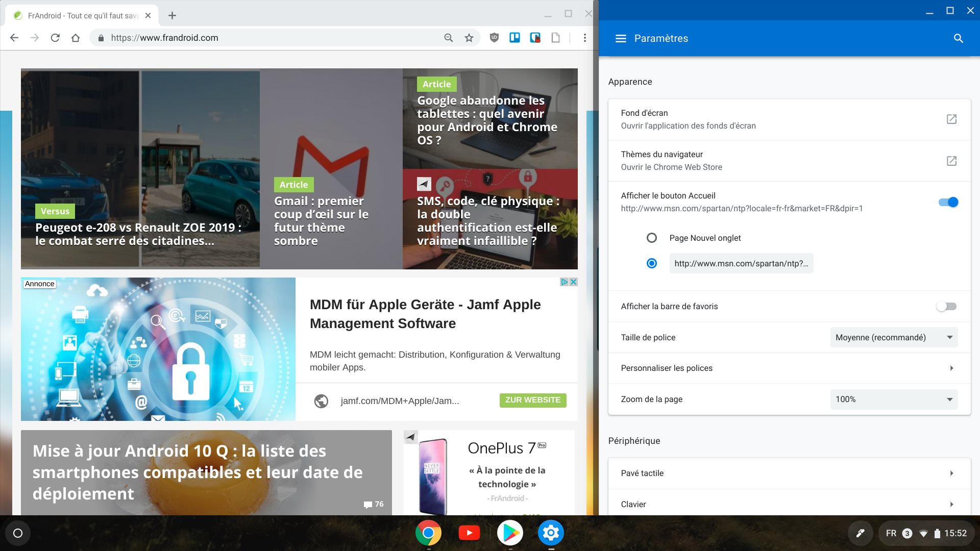The height and width of the screenshot is (551, 980).
Task: Open Google abandonne les tablettes article
Action: (487, 120)
